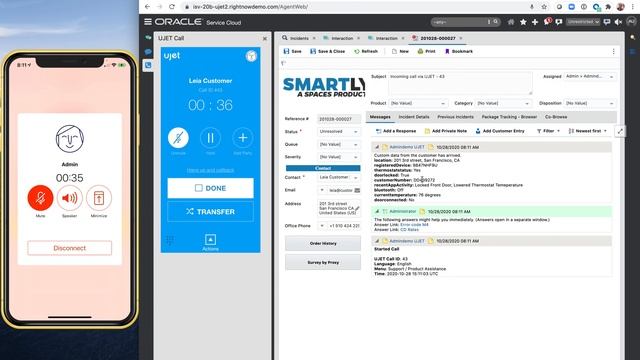Unmute the call in UJET panel
The image size is (640, 360).
click(178, 138)
